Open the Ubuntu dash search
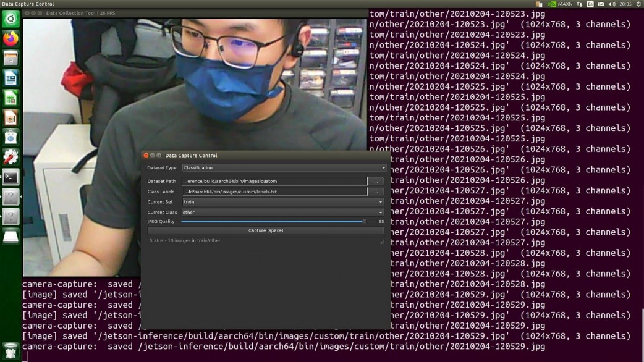 pyautogui.click(x=11, y=19)
